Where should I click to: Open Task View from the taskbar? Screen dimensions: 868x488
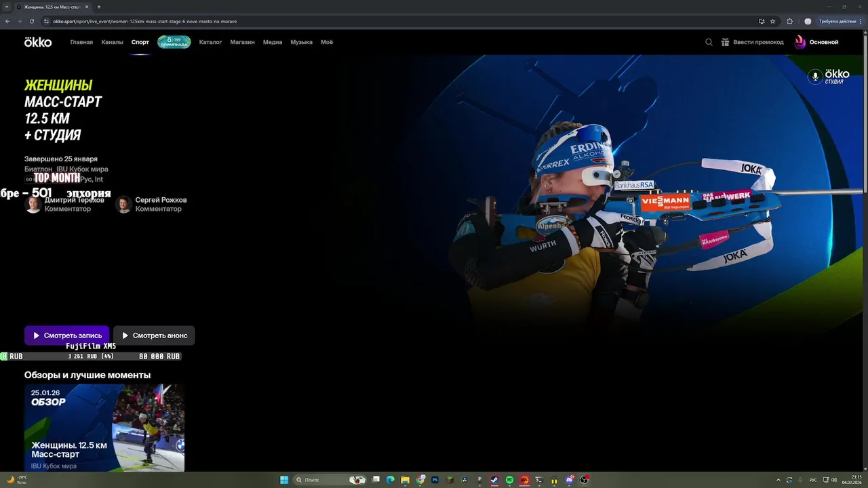tap(376, 480)
